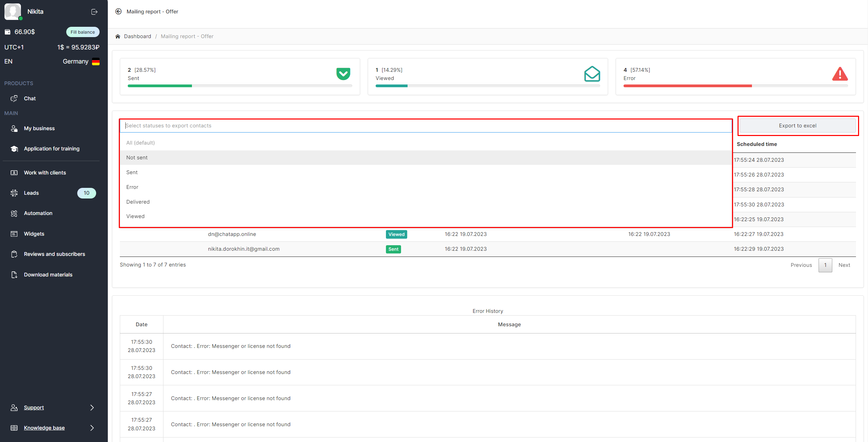Open Work with clients menu
Screen dimensions: 868x442
click(x=45, y=173)
